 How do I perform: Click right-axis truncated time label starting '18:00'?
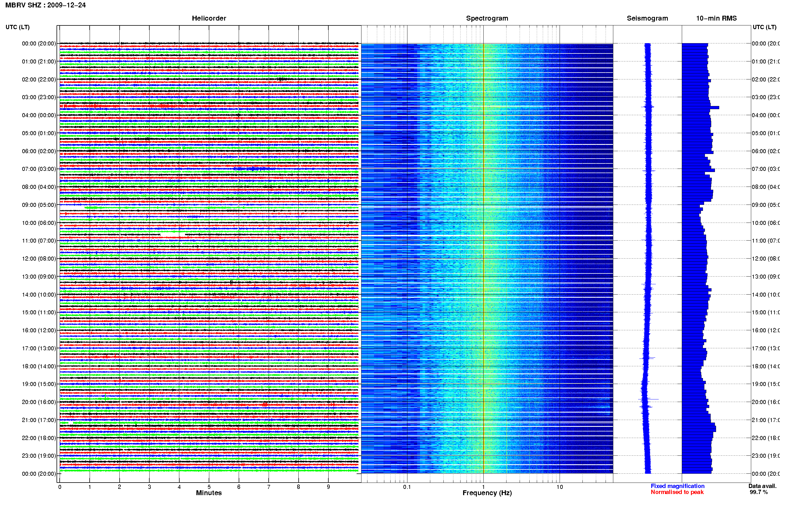(766, 366)
